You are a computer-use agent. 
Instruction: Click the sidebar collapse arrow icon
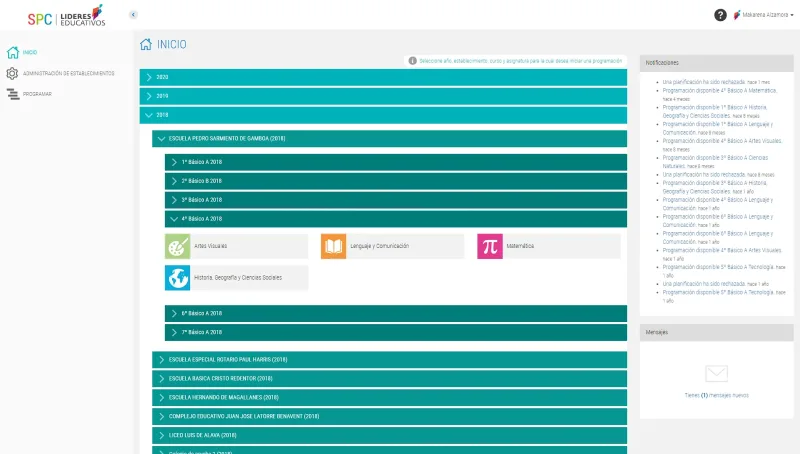133,15
